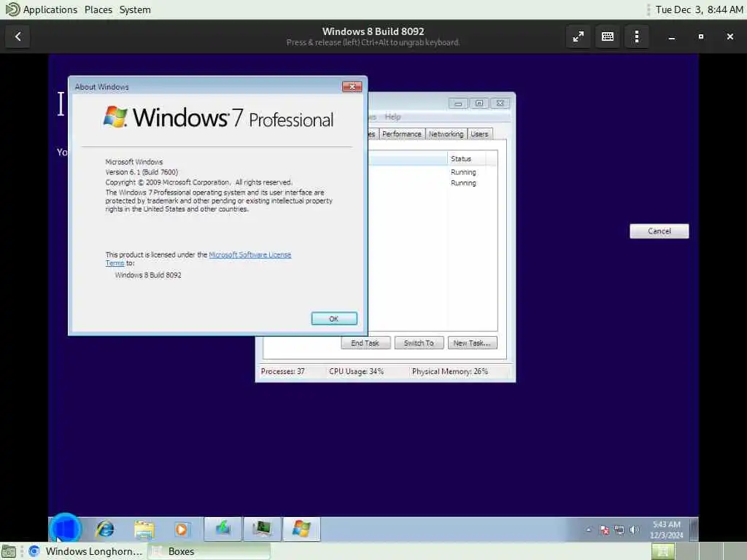747x560 pixels.
Task: Minimize the Task Manager window
Action: 458,104
